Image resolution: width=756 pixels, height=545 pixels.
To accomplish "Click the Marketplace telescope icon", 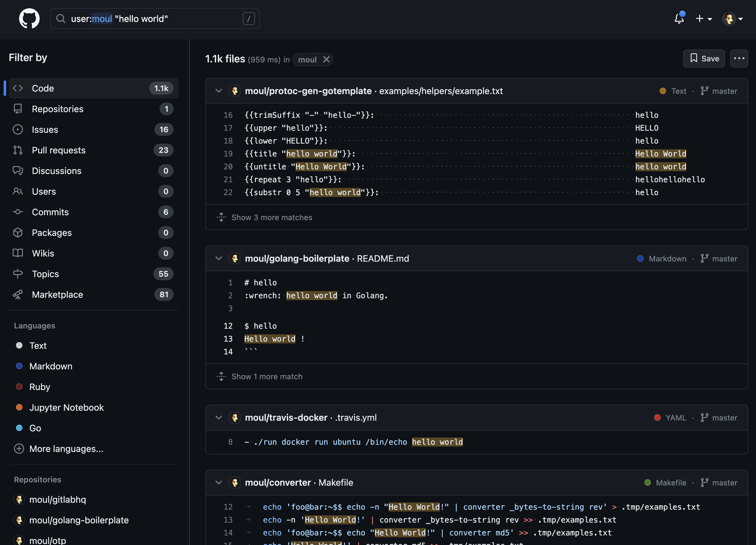I will [18, 294].
